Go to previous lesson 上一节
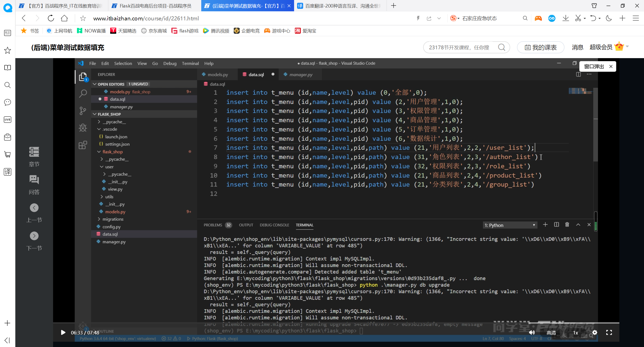 pos(34,213)
